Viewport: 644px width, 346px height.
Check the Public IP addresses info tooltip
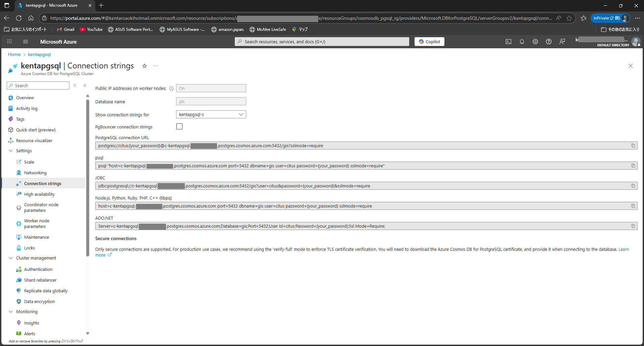[x=171, y=89]
